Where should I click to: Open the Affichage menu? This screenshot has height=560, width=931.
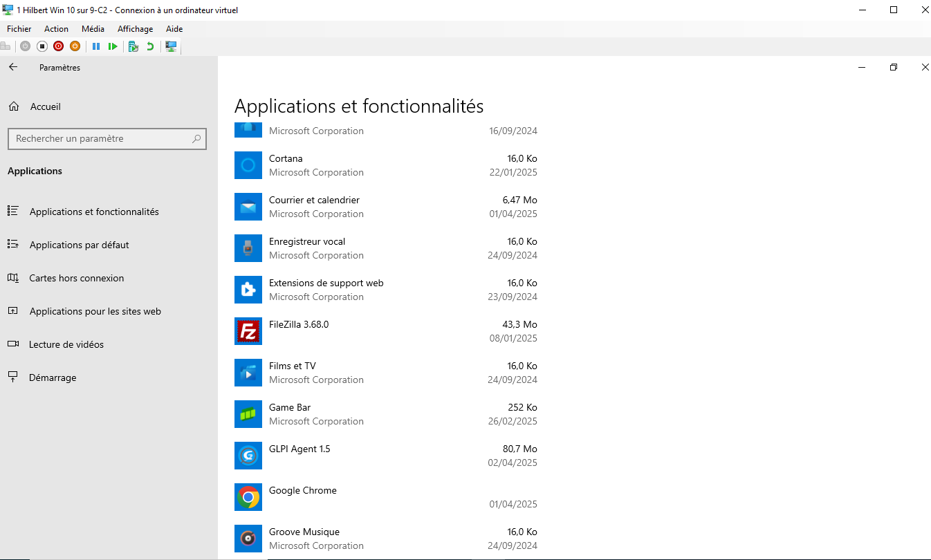pos(135,29)
